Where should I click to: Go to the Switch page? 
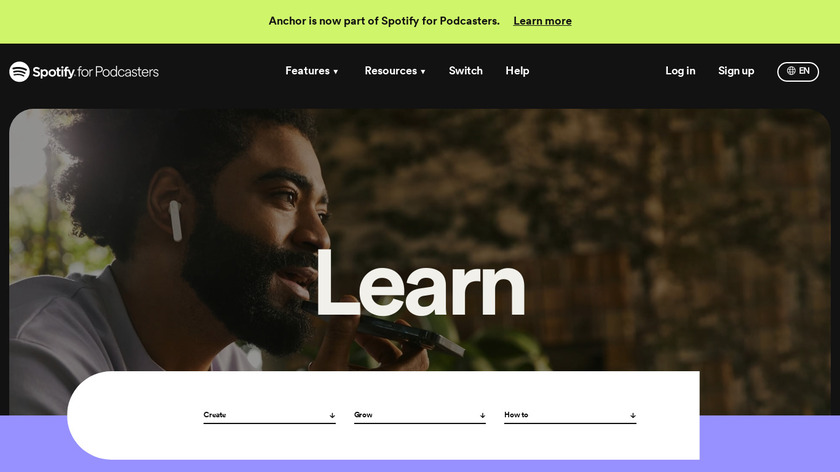(x=466, y=71)
